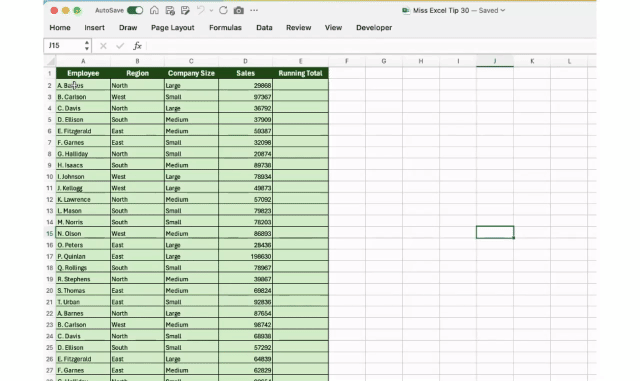Select the H. Isaacs employee cell
Viewport: 640px width, 381px height.
coord(83,165)
